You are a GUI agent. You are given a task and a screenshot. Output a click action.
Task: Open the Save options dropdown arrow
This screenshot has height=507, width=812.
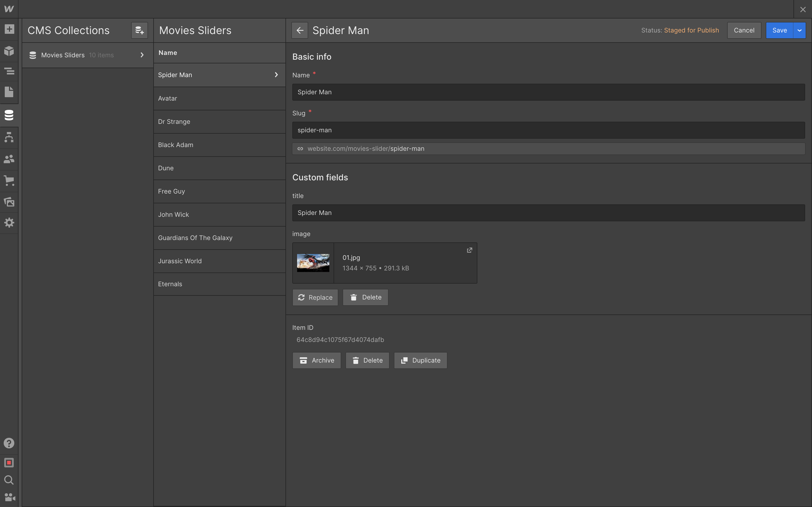pos(799,31)
